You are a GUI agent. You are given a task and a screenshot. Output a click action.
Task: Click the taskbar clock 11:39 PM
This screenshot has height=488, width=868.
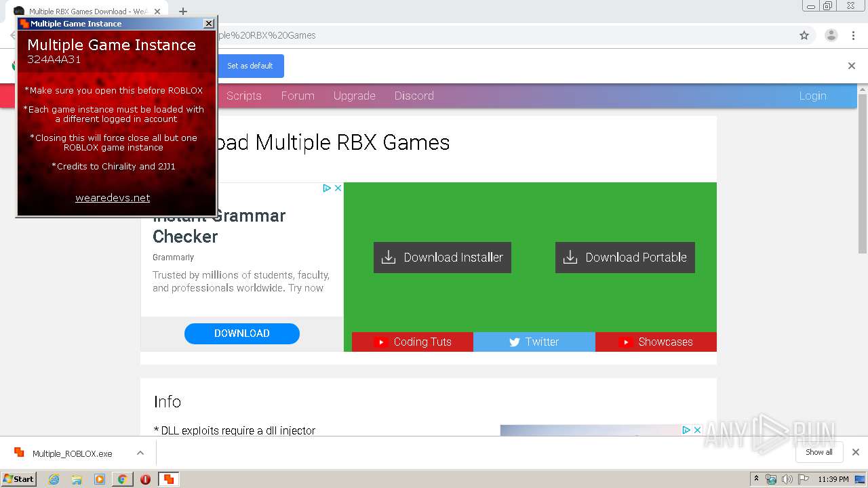click(x=833, y=479)
